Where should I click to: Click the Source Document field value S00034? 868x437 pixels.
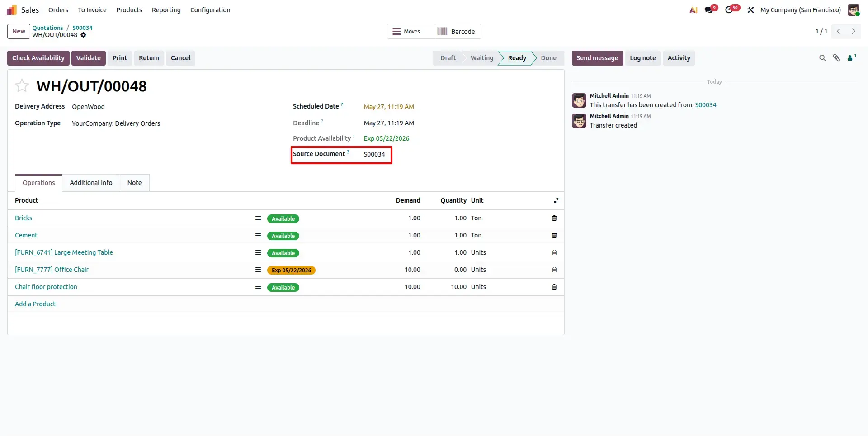point(374,155)
